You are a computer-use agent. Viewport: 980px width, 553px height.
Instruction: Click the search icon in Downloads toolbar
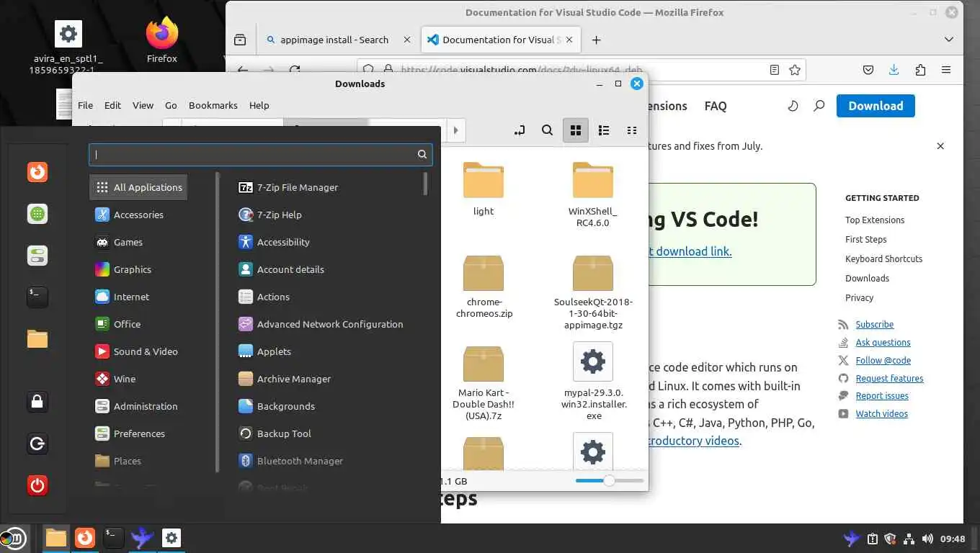click(x=547, y=130)
